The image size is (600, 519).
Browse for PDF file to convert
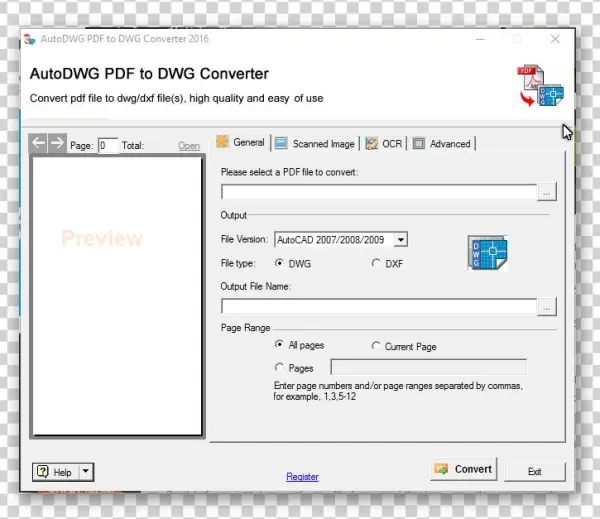coord(546,192)
